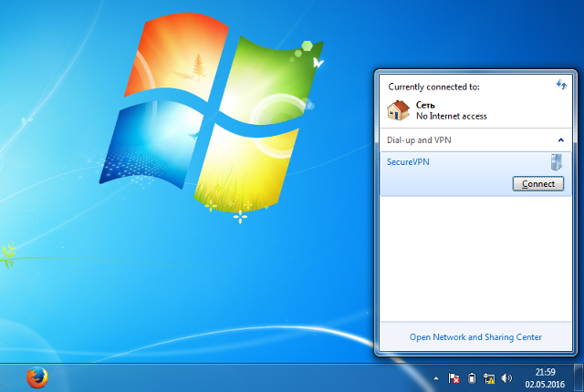
Task: Click the Show desktop strip
Action: (x=579, y=377)
